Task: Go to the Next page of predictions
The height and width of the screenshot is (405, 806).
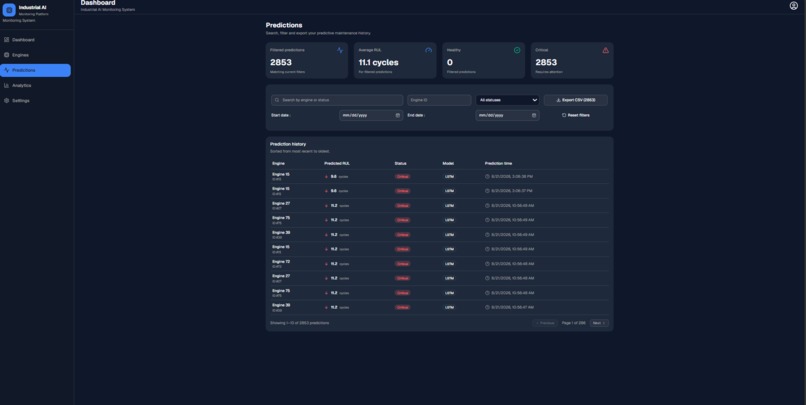Action: coord(599,323)
